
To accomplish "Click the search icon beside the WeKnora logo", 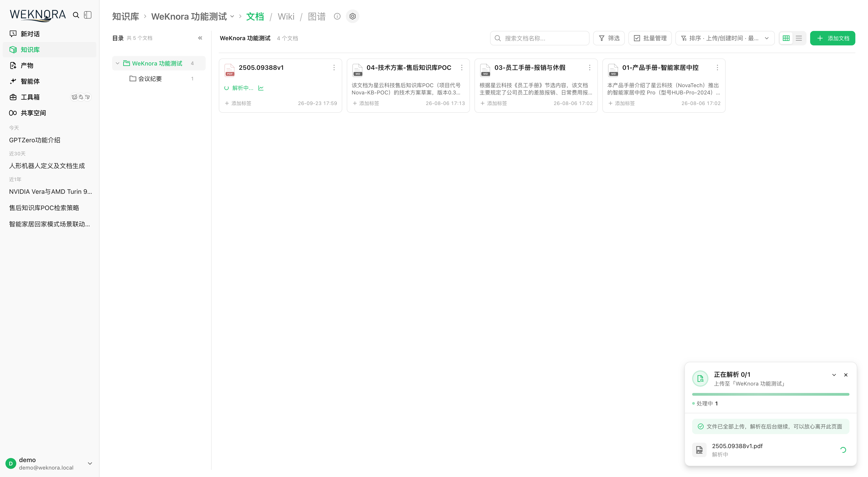I will 76,15.
